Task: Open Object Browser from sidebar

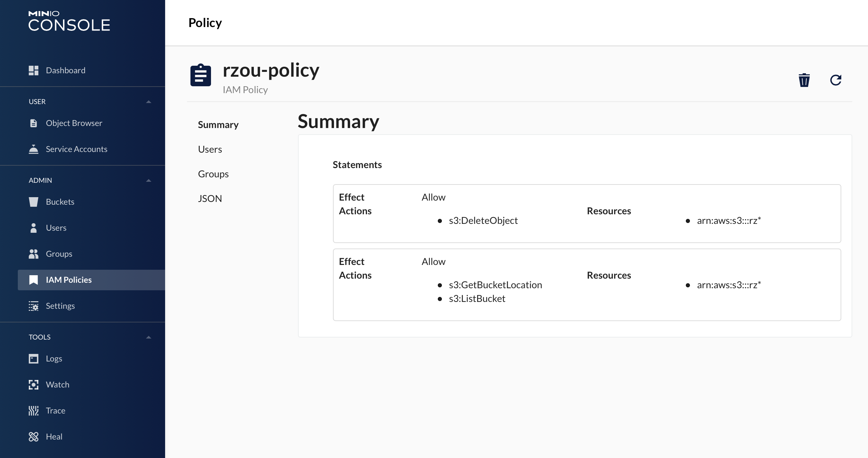Action: pos(74,123)
